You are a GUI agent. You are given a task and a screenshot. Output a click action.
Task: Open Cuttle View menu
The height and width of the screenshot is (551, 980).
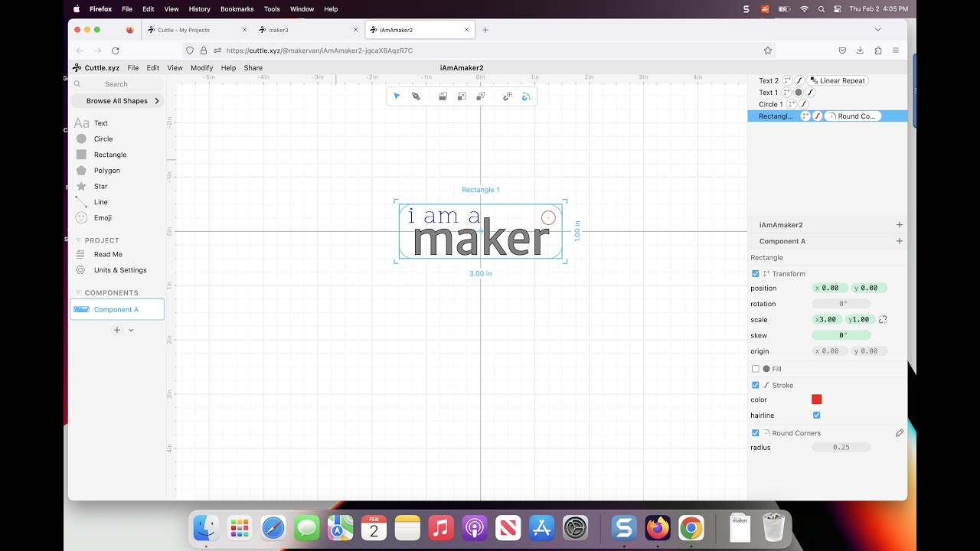(x=175, y=68)
